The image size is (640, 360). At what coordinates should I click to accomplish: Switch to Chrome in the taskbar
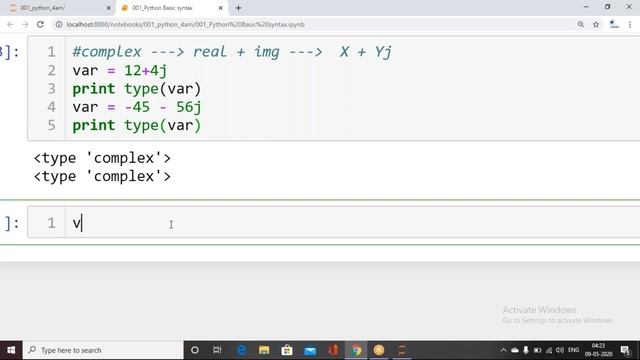point(356,350)
